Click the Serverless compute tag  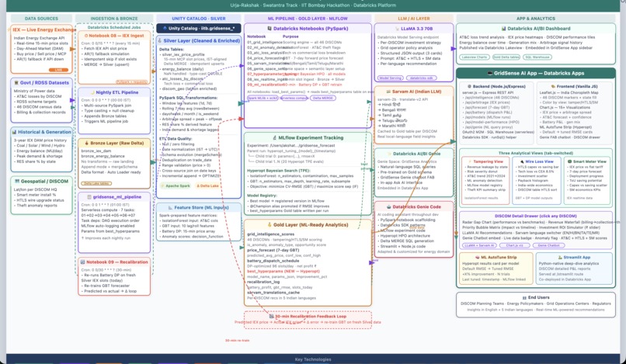[x=294, y=98]
